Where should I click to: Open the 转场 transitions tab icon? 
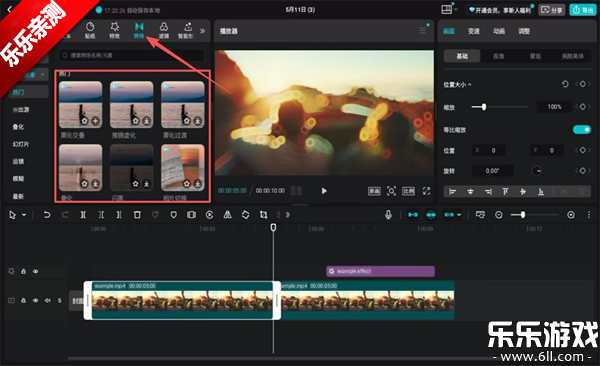click(x=139, y=30)
